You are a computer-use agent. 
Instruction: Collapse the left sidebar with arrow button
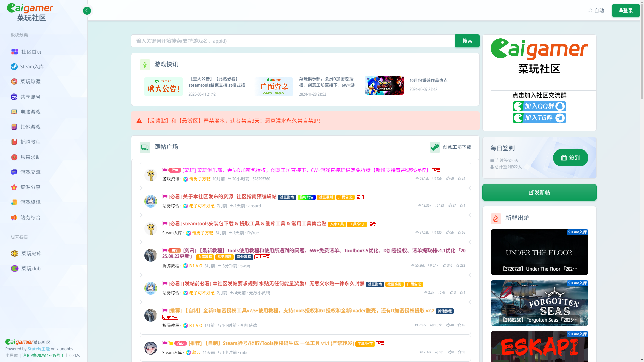point(87,11)
